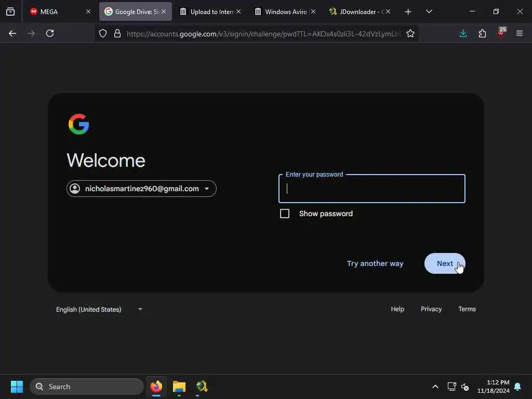Screen dimensions: 532x399
Task: Open the English (United States) language dropdown
Action: click(x=99, y=309)
